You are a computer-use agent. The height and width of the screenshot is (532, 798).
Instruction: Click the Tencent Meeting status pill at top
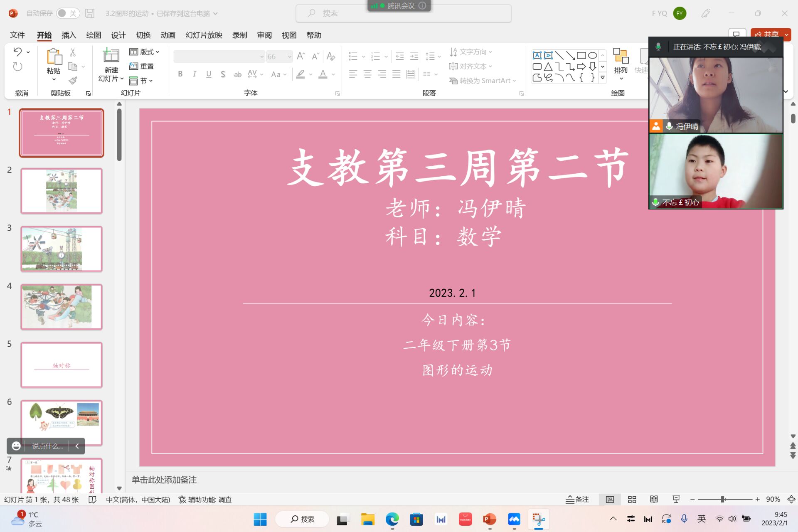pyautogui.click(x=399, y=6)
